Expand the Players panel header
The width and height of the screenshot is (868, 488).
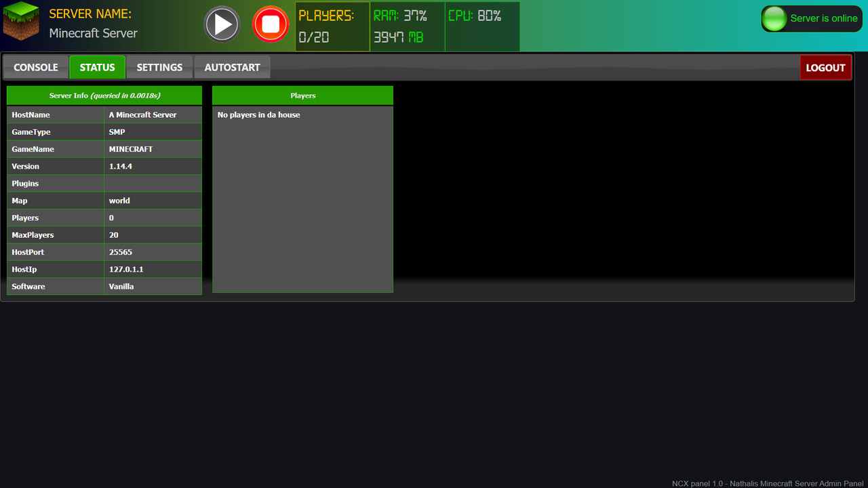point(302,95)
